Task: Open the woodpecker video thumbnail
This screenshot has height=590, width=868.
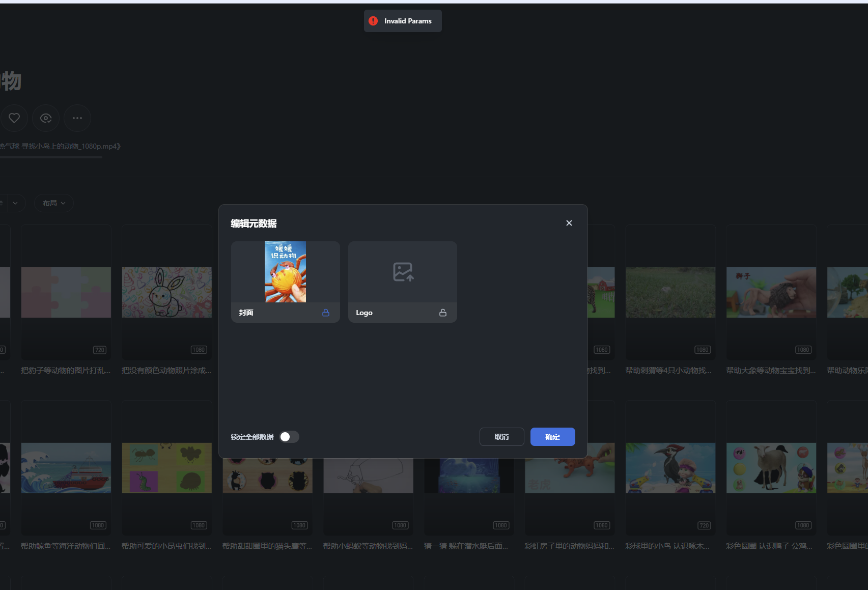Action: tap(670, 468)
